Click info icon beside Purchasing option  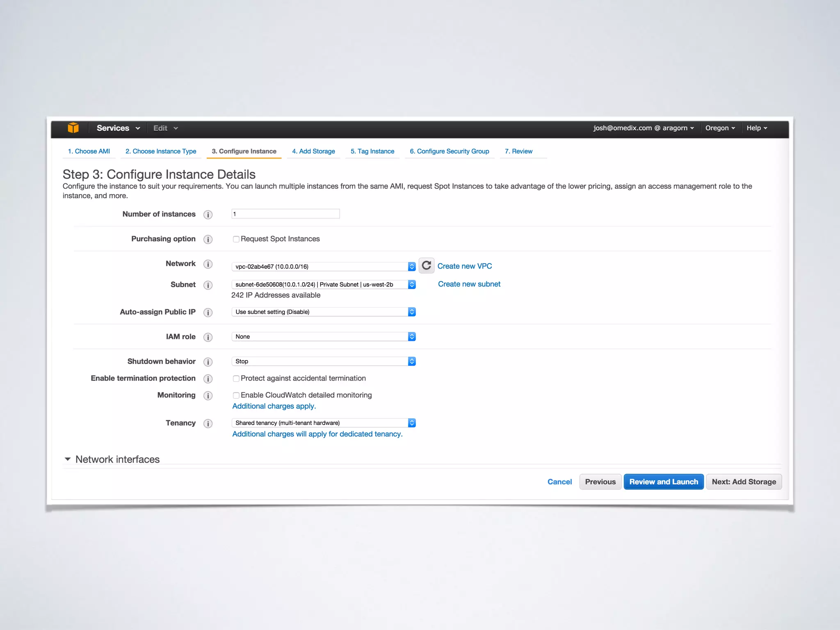[208, 240]
